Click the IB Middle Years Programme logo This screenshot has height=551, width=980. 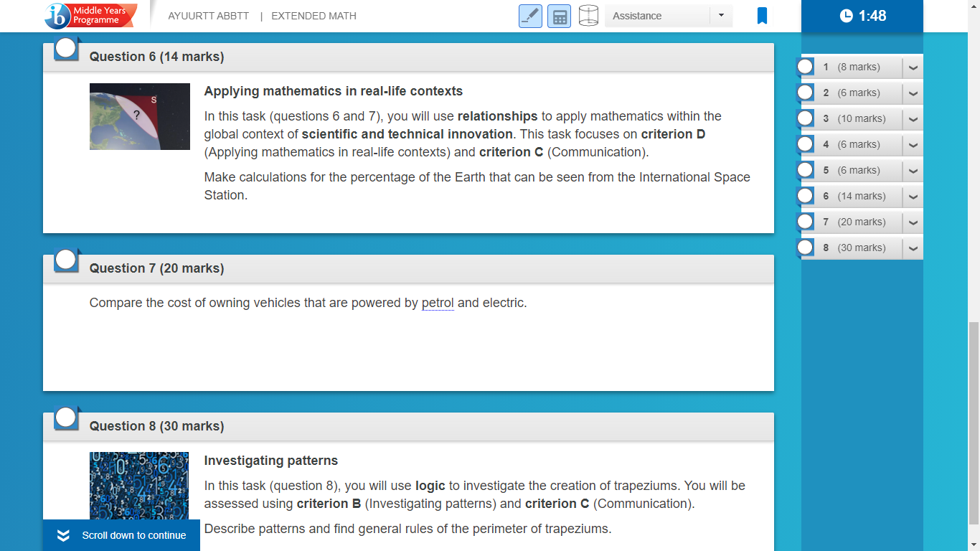pyautogui.click(x=91, y=15)
